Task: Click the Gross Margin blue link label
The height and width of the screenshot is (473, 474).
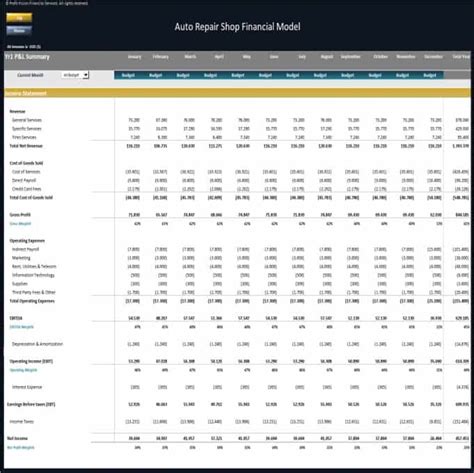Action: click(20, 223)
